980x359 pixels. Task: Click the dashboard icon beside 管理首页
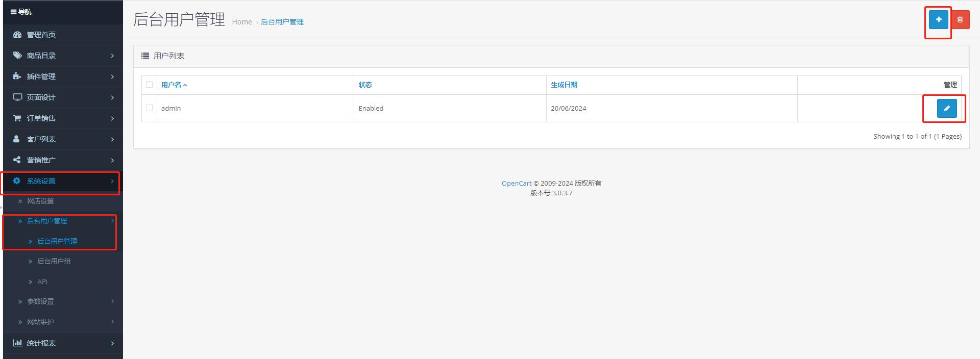point(17,35)
